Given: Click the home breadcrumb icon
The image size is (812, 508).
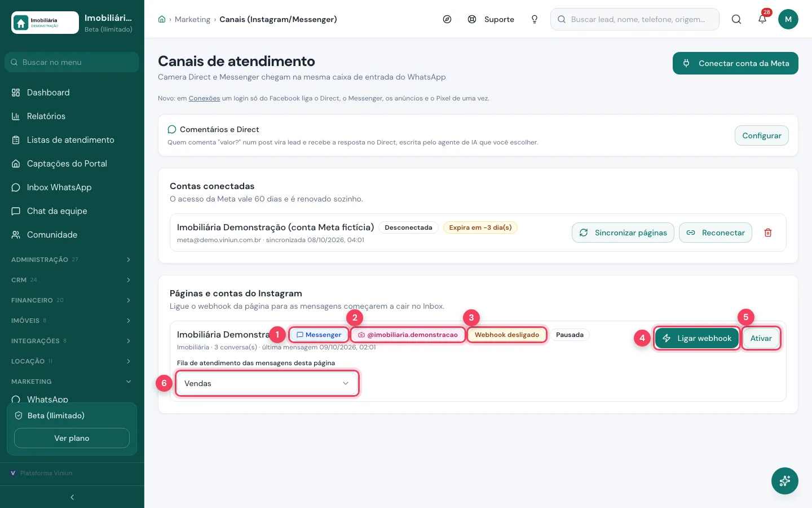Looking at the screenshot, I should 162,19.
